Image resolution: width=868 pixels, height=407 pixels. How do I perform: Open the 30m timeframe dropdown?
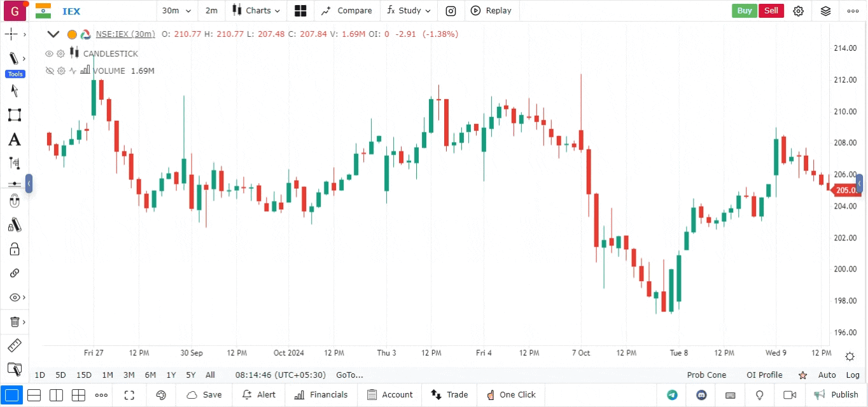(176, 11)
